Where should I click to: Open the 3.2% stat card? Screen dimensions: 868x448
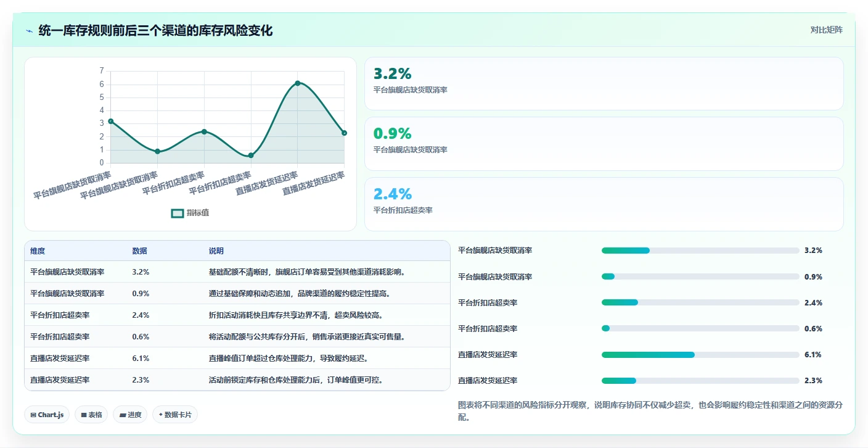[604, 83]
